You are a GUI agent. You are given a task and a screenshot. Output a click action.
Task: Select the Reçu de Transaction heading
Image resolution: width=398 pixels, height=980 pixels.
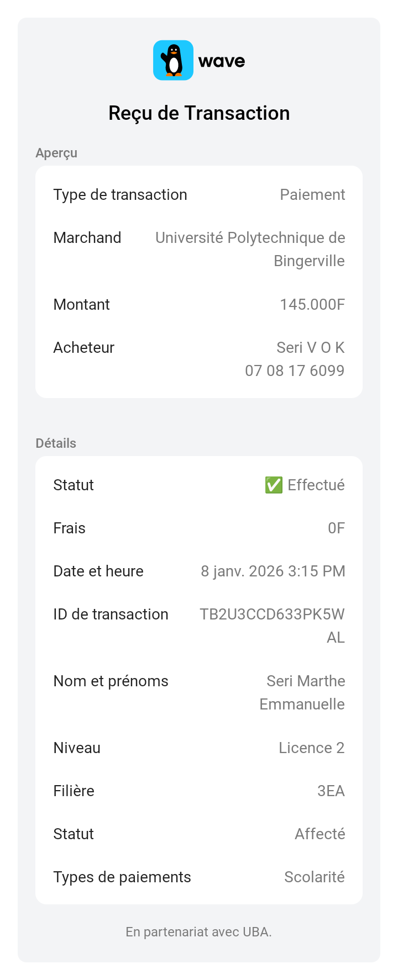coord(199,113)
